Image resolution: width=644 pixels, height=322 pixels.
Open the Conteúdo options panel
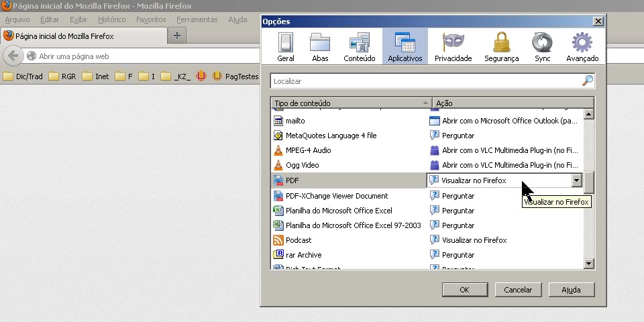359,47
